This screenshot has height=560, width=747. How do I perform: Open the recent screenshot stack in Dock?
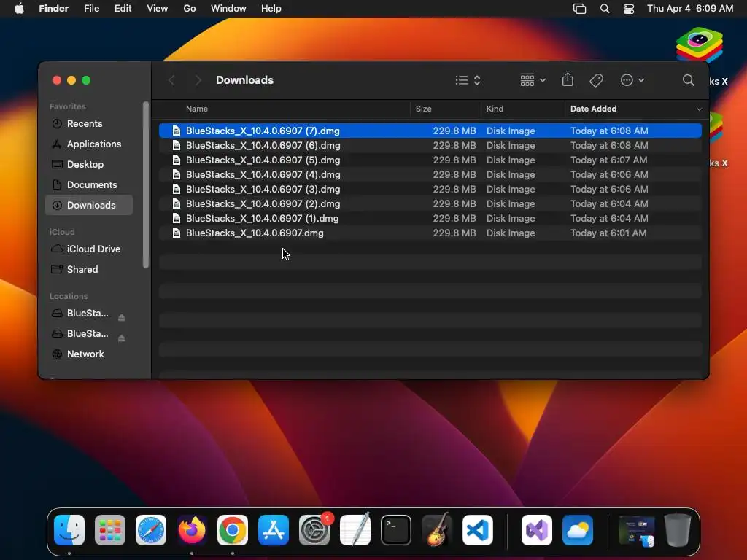pyautogui.click(x=637, y=530)
